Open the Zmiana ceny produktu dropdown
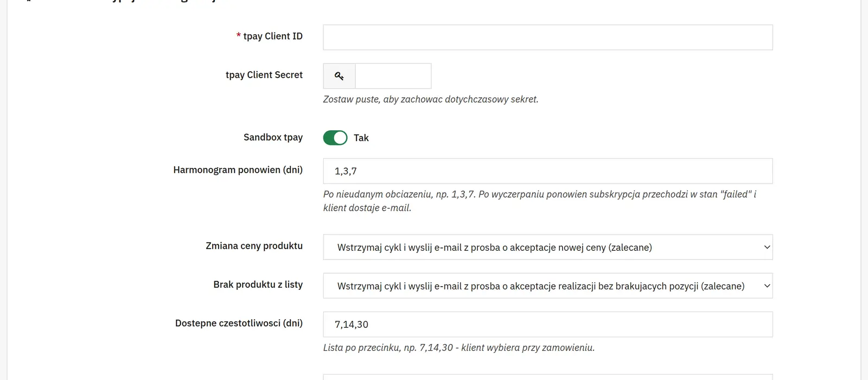The image size is (868, 380). 548,248
